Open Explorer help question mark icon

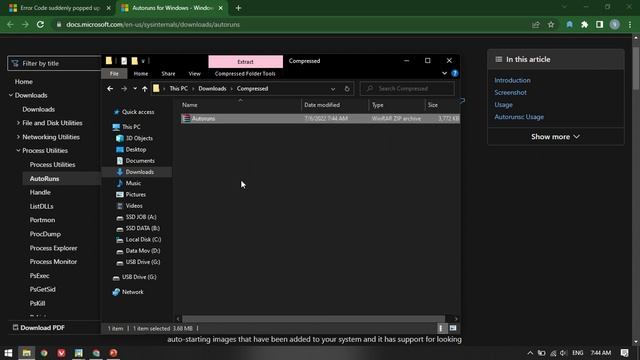coord(455,73)
